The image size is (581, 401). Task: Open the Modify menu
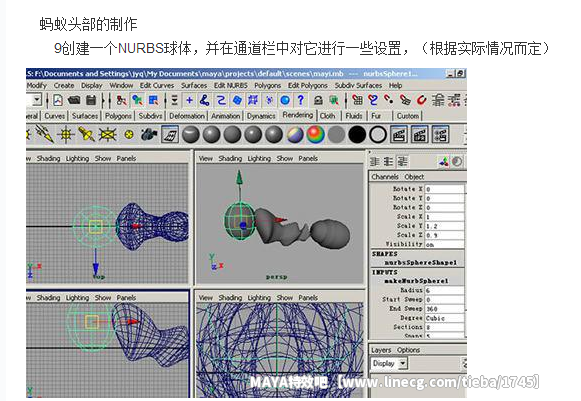tap(37, 86)
